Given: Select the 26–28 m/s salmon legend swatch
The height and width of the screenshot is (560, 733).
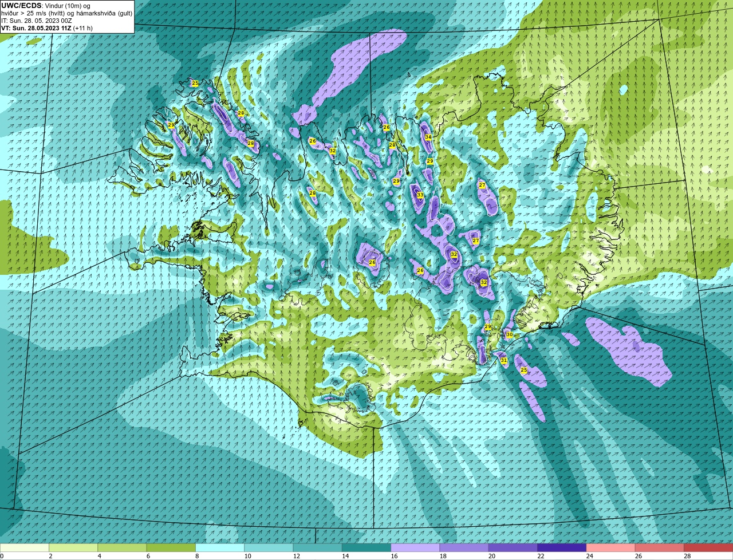Looking at the screenshot, I should [x=660, y=547].
